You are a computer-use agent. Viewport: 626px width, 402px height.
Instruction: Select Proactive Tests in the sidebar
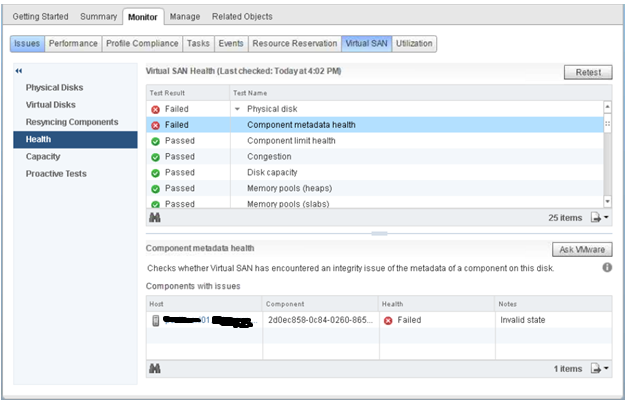[x=56, y=173]
